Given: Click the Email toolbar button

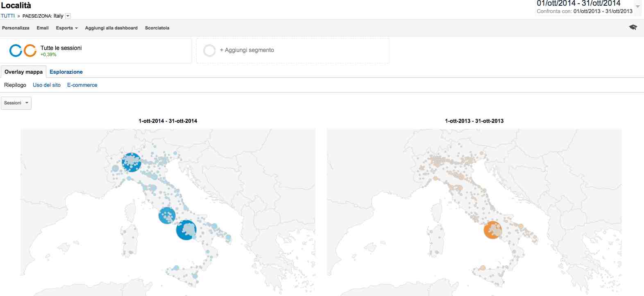Looking at the screenshot, I should (x=43, y=28).
